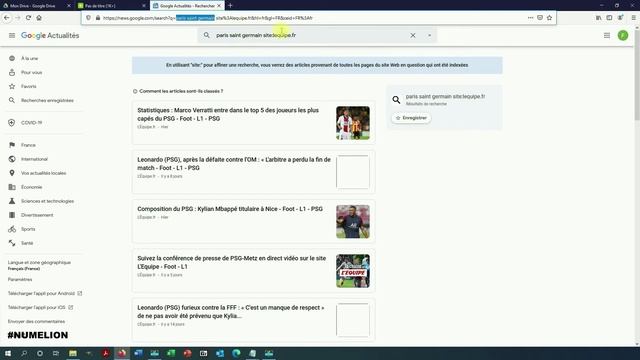This screenshot has width=640, height=360.
Task: Click the taskbar search magnifier
Action: (24, 353)
